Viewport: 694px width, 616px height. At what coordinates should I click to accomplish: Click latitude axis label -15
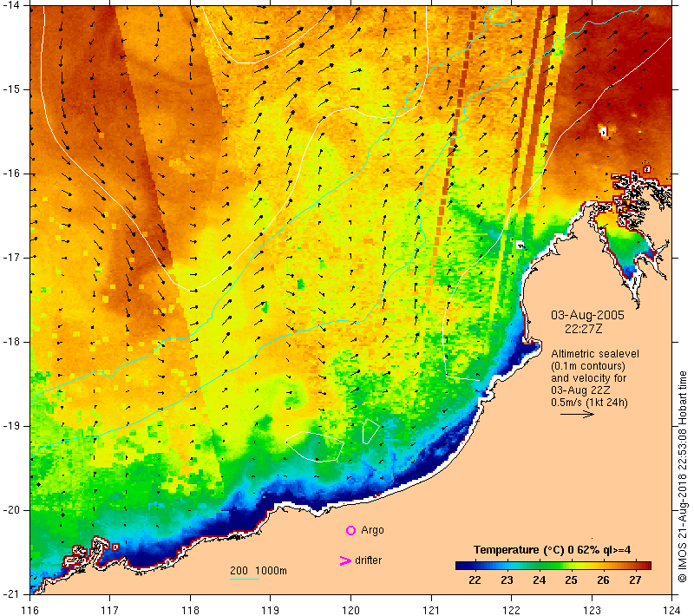pos(11,89)
